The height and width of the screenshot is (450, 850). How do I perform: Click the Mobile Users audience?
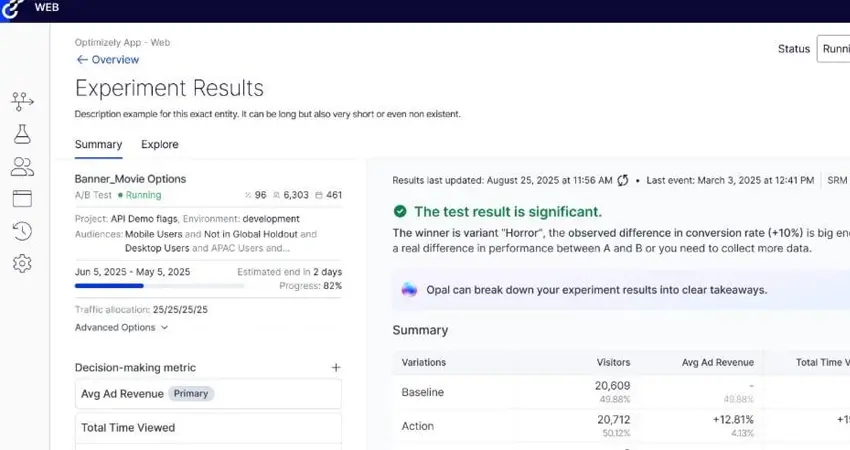point(154,234)
